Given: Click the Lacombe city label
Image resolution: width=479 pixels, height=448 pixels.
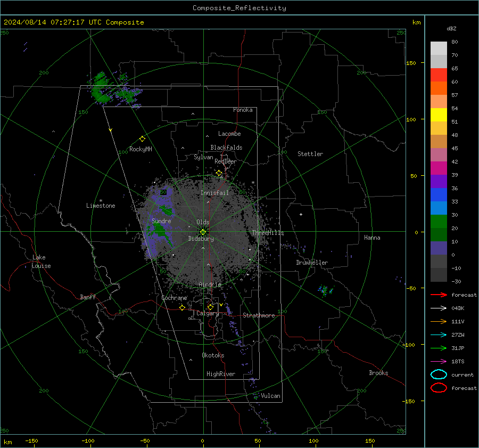Looking at the screenshot, I should (229, 134).
